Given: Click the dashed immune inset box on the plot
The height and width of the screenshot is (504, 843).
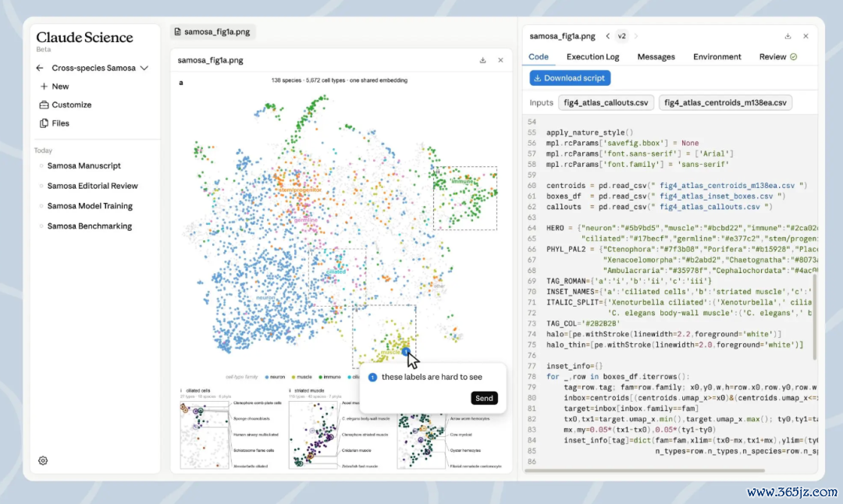Looking at the screenshot, I should click(x=465, y=198).
